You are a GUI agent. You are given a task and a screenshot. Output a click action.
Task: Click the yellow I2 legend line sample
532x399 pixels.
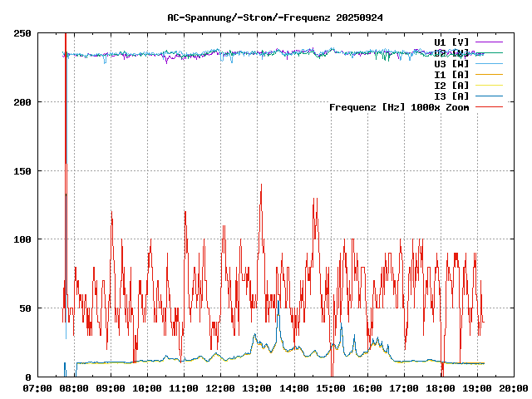490,85
